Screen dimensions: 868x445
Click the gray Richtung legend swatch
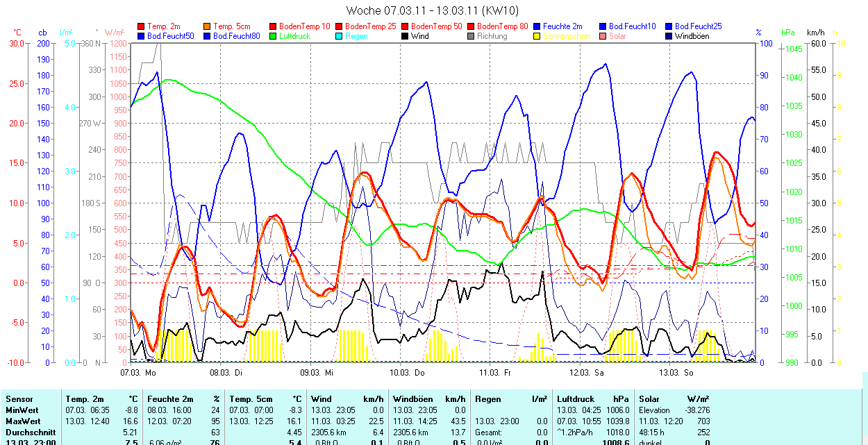pos(471,36)
